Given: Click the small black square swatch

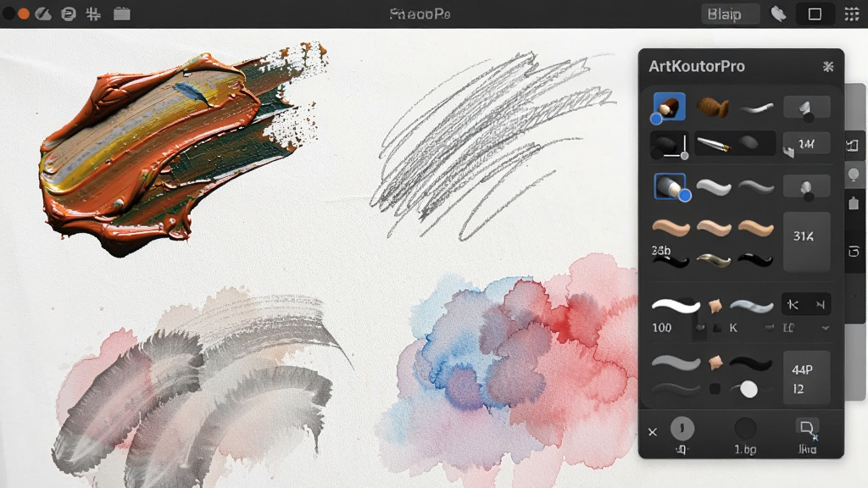Looking at the screenshot, I should coord(715,389).
